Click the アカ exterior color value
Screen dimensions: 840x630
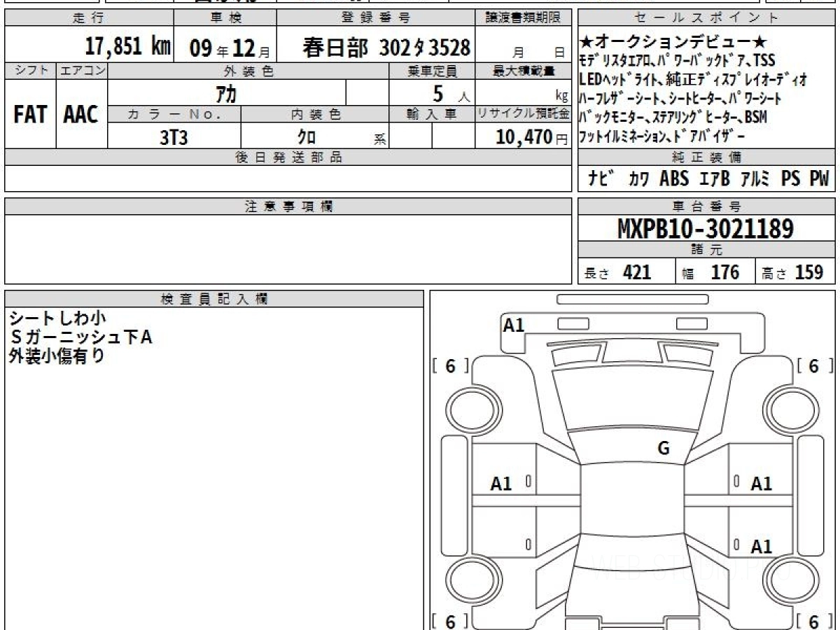click(227, 92)
